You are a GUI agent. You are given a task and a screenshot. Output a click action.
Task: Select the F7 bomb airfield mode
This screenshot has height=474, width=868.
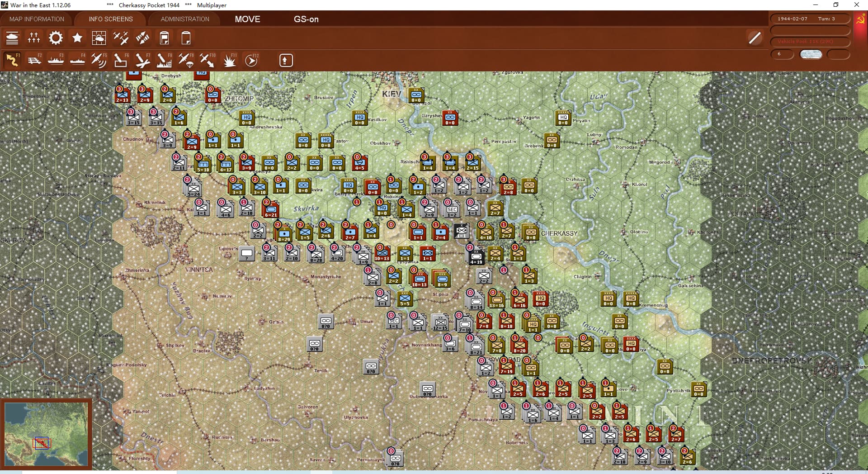pyautogui.click(x=142, y=60)
